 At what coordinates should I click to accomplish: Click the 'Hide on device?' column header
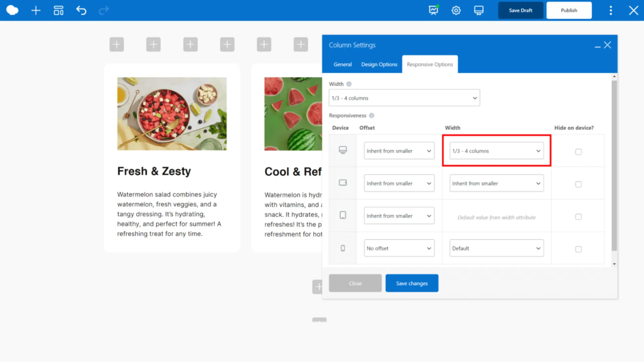[x=574, y=128]
